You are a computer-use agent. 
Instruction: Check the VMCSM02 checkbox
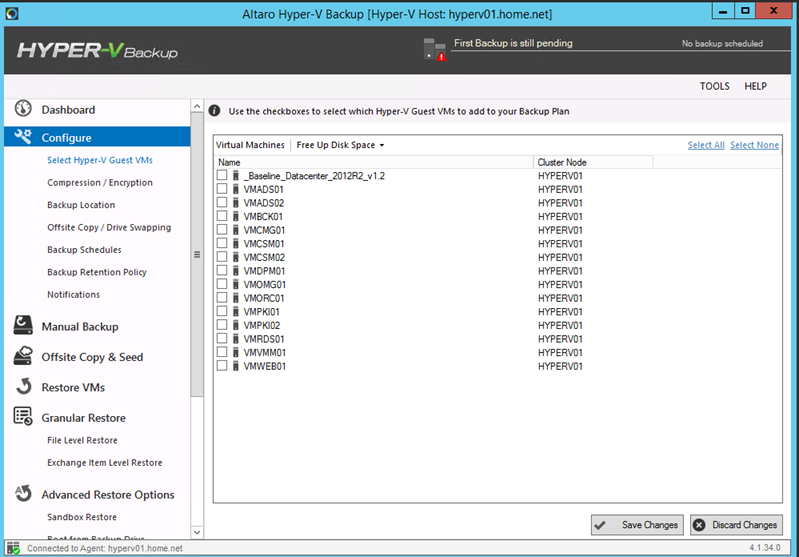[x=222, y=256]
